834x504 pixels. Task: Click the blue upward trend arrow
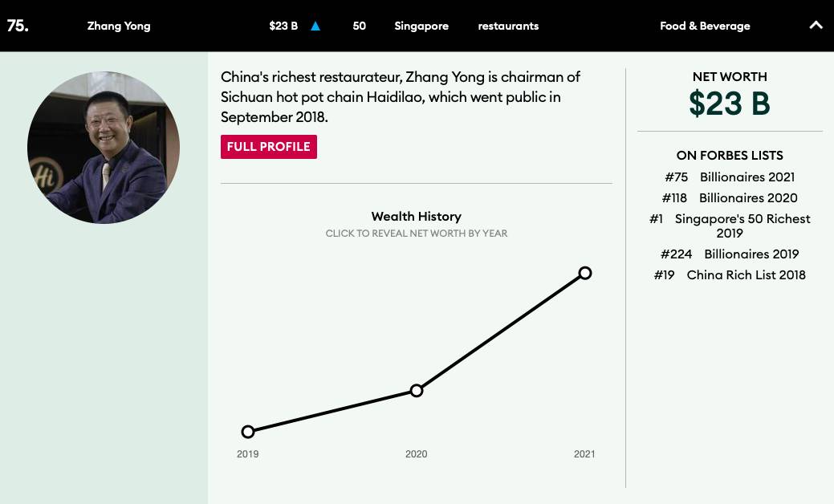[315, 26]
